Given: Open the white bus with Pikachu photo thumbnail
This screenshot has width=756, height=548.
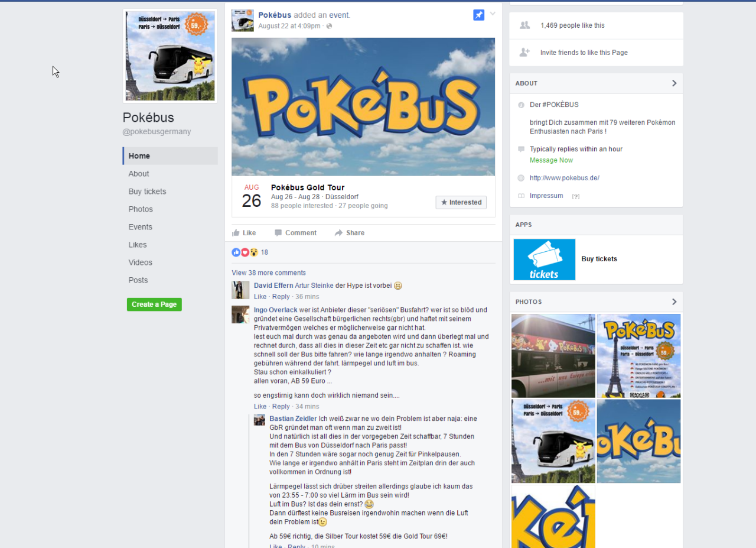Looking at the screenshot, I should pos(553,441).
